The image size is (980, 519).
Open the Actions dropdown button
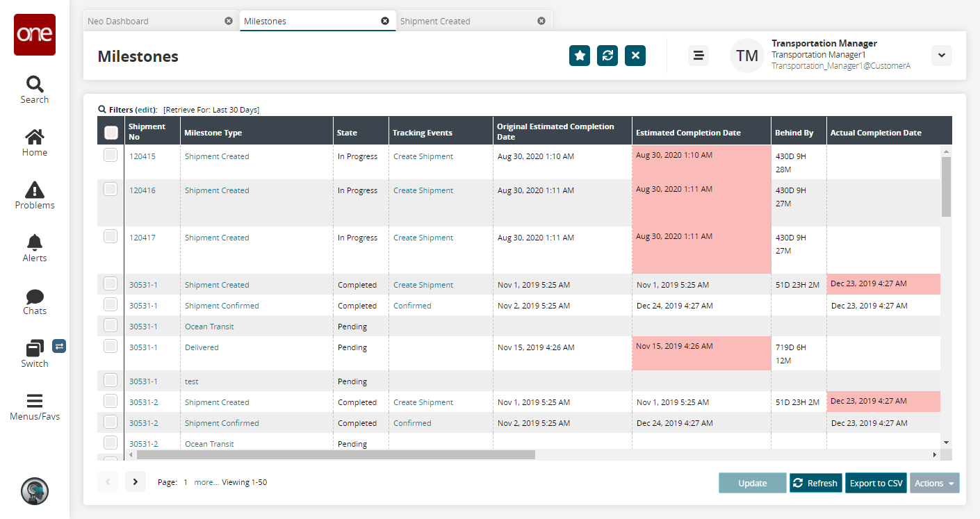tap(934, 484)
